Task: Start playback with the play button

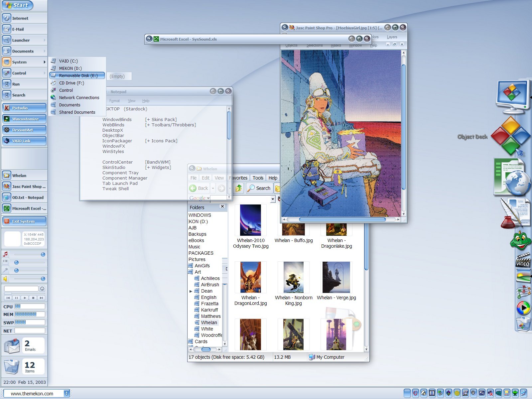Action: 25,298
